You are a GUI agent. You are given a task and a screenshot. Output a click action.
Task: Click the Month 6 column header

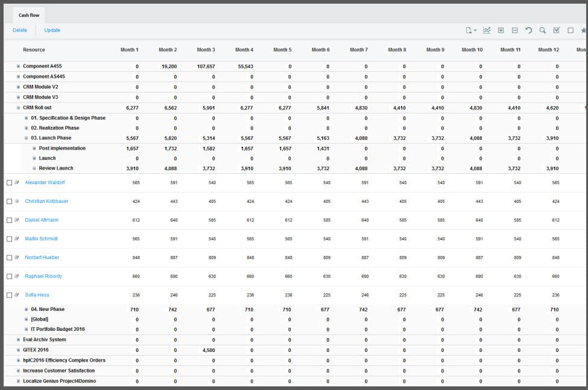pos(320,50)
